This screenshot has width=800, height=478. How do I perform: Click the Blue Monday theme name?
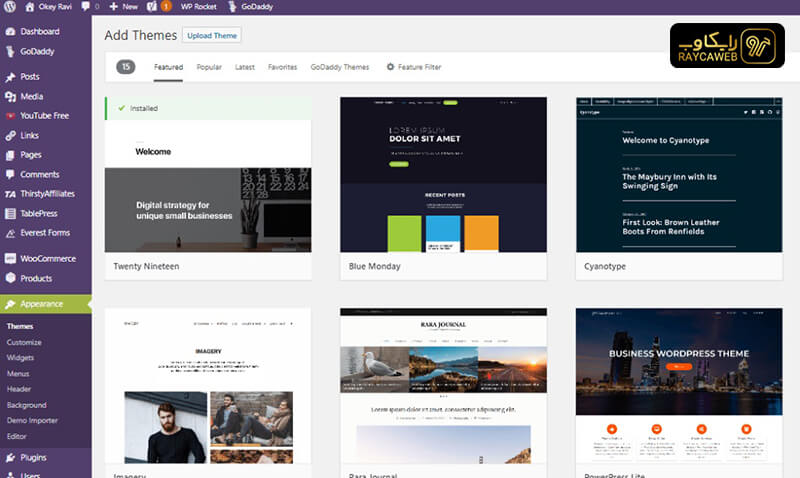pyautogui.click(x=374, y=266)
